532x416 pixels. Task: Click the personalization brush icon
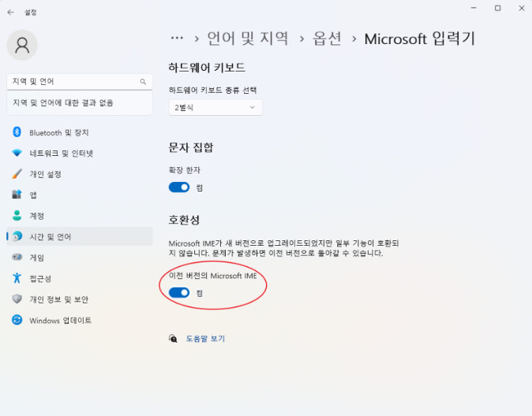click(x=17, y=174)
